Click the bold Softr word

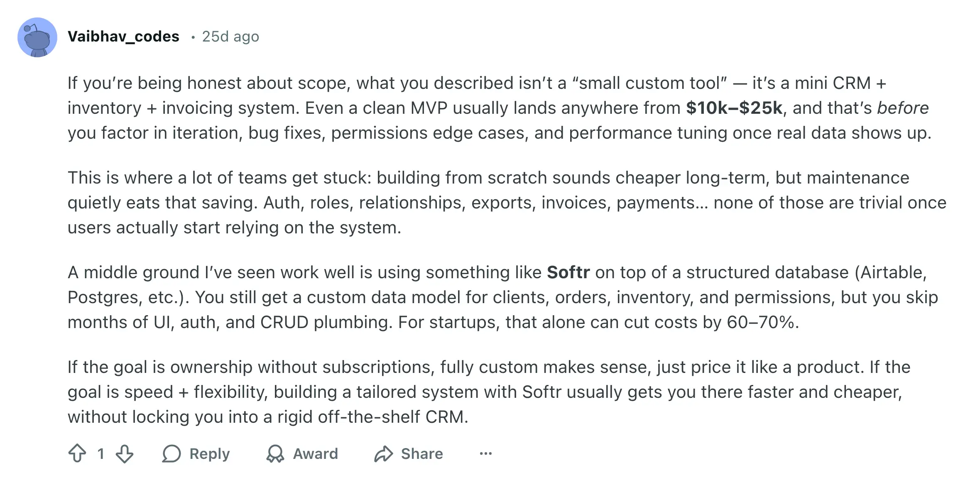(x=568, y=272)
